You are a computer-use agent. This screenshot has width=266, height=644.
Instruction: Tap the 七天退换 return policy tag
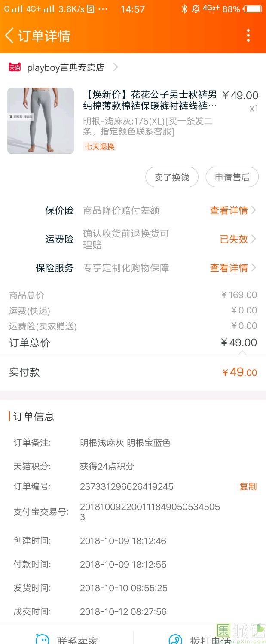click(x=100, y=146)
